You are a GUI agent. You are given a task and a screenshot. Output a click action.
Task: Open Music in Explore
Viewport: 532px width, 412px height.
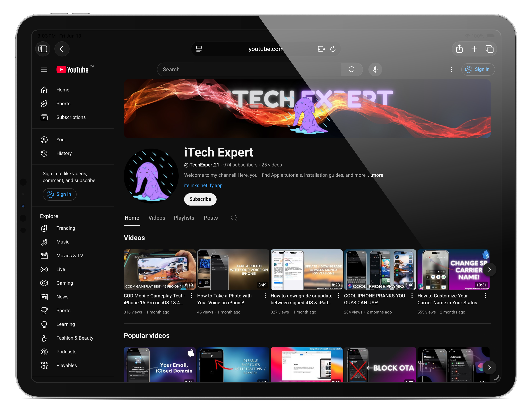(73, 242)
